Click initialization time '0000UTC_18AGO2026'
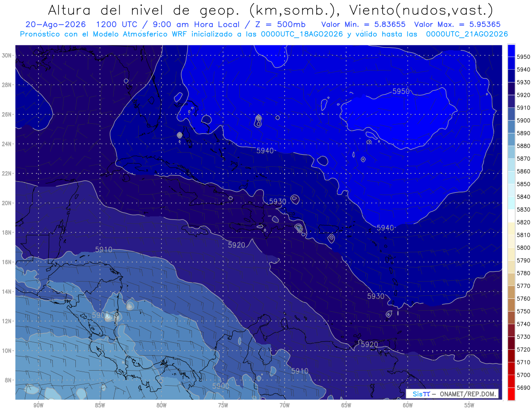The image size is (532, 411). (302, 34)
